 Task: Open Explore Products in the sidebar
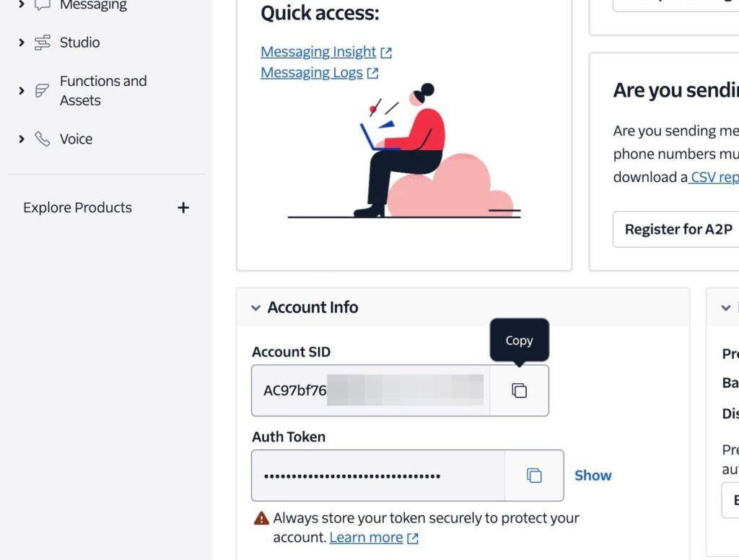[x=77, y=208]
